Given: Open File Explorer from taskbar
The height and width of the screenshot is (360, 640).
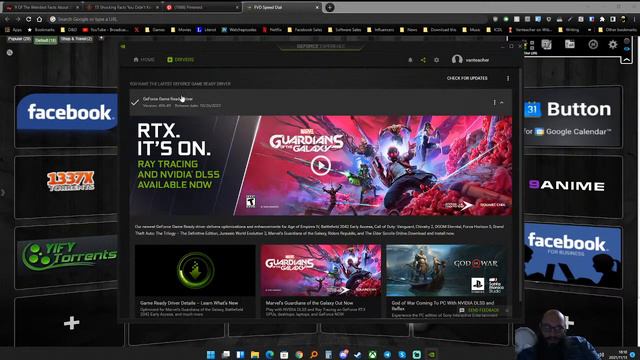Looking at the screenshot, I should (x=255, y=355).
